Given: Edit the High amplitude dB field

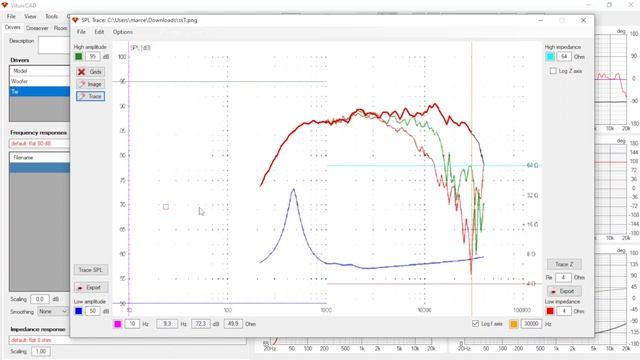Looking at the screenshot, I should [93, 57].
